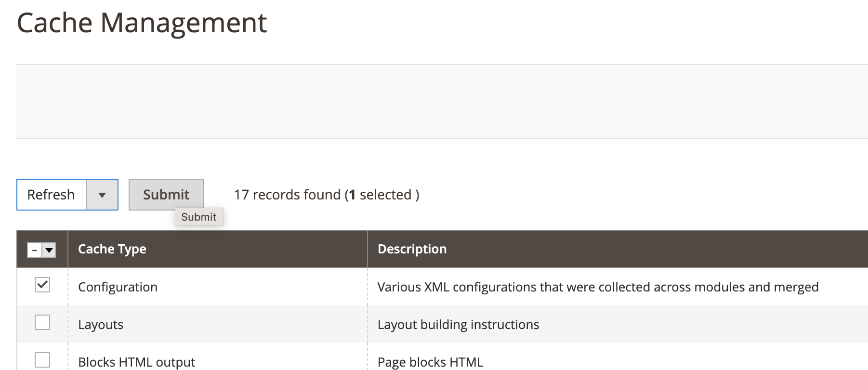
Task: Click the Layout building instructions description
Action: [458, 324]
